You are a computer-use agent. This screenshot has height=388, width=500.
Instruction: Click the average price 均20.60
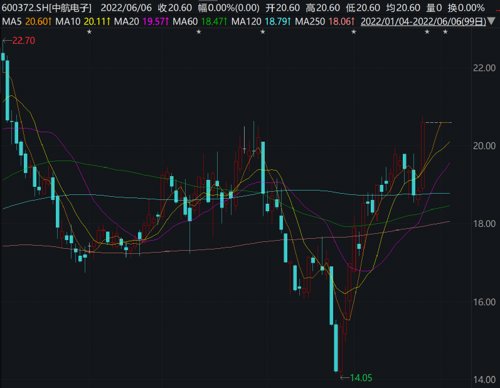(x=403, y=8)
